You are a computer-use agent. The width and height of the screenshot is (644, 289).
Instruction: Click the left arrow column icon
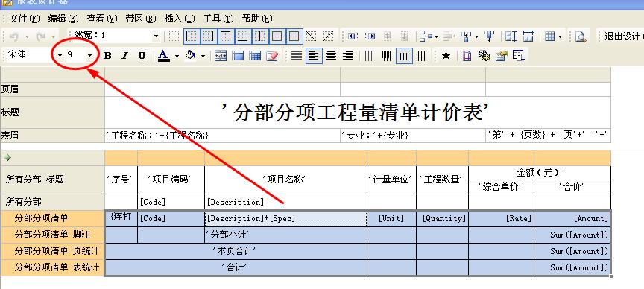pyautogui.click(x=353, y=36)
